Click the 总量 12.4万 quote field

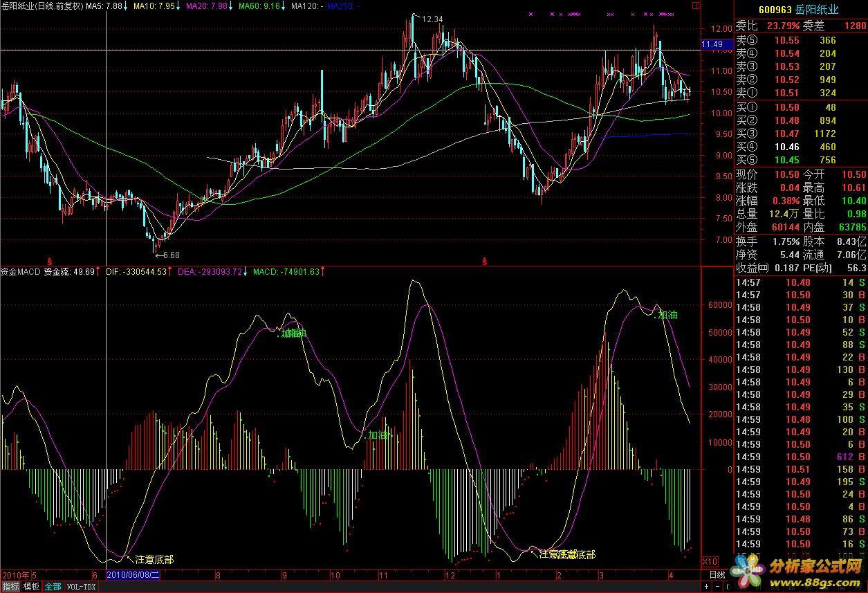click(x=768, y=214)
